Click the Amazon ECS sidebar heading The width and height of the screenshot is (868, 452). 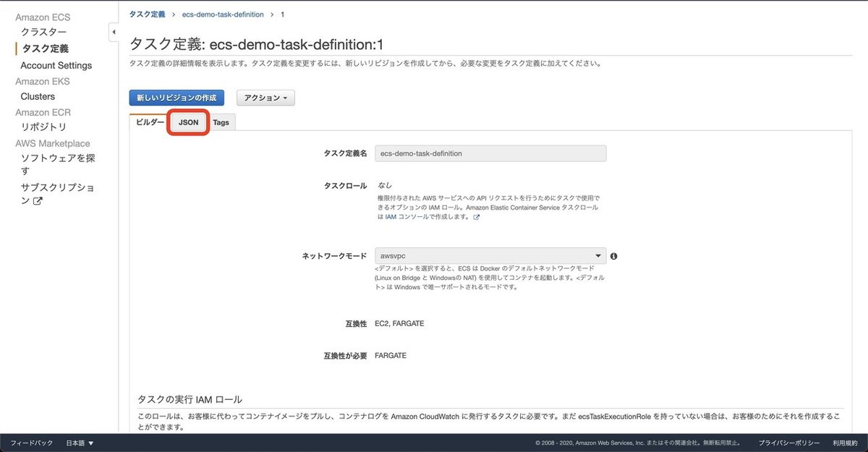(x=43, y=17)
